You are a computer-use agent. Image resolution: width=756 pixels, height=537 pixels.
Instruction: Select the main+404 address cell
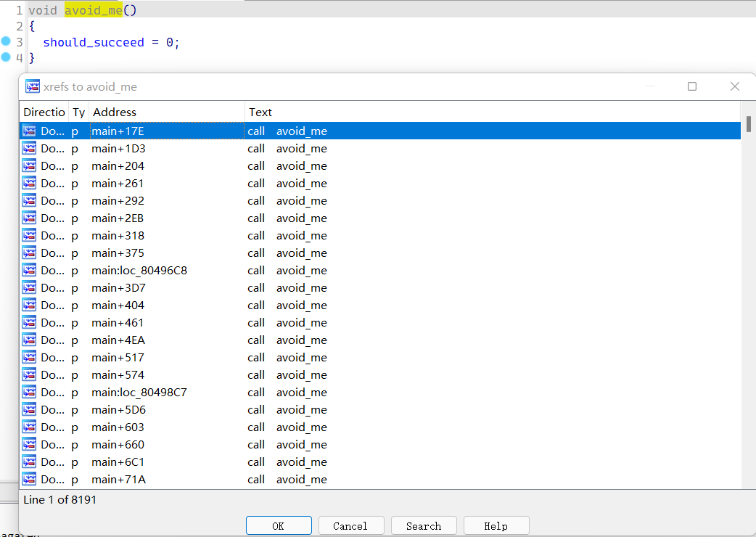(167, 305)
